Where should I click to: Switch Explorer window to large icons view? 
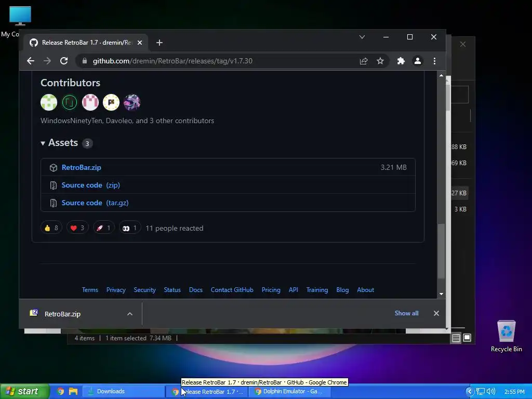pyautogui.click(x=467, y=338)
